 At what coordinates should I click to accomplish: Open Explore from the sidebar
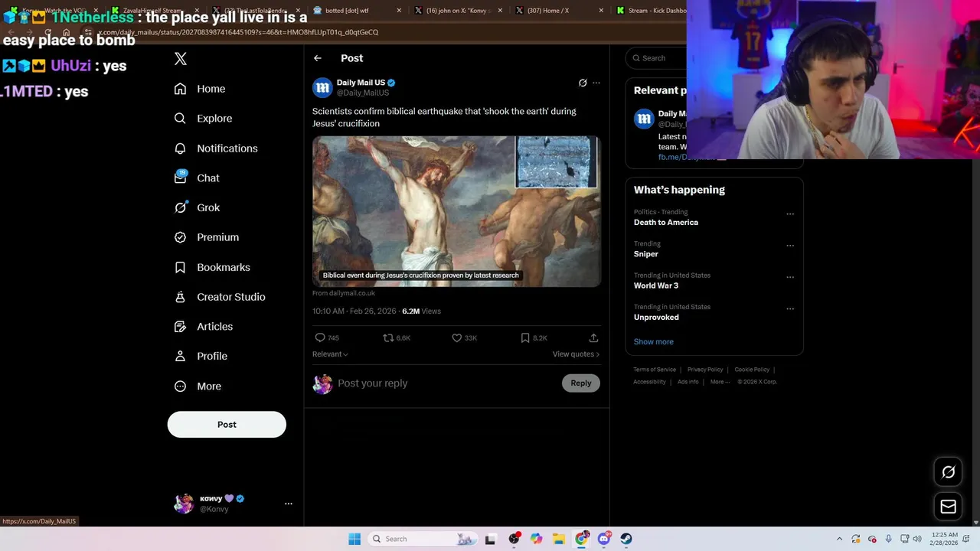click(203, 119)
